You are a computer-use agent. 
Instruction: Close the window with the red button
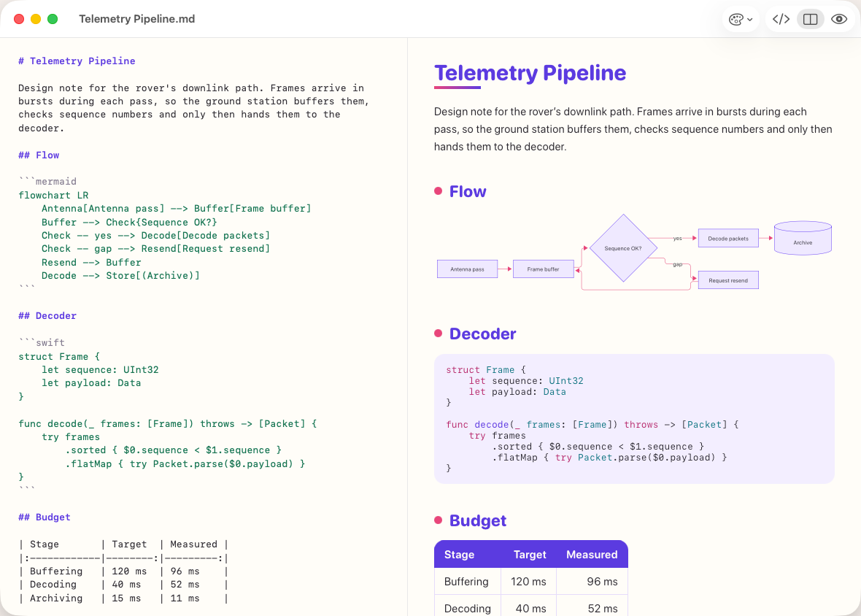pyautogui.click(x=19, y=19)
